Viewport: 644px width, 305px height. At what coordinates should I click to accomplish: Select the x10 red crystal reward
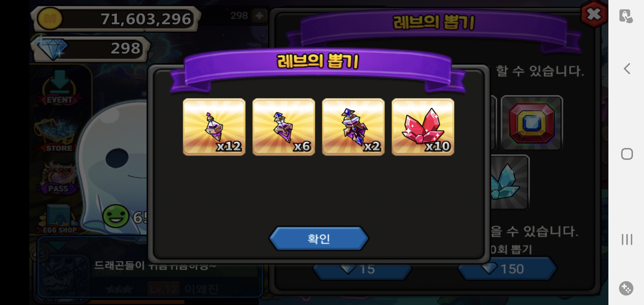pos(423,127)
